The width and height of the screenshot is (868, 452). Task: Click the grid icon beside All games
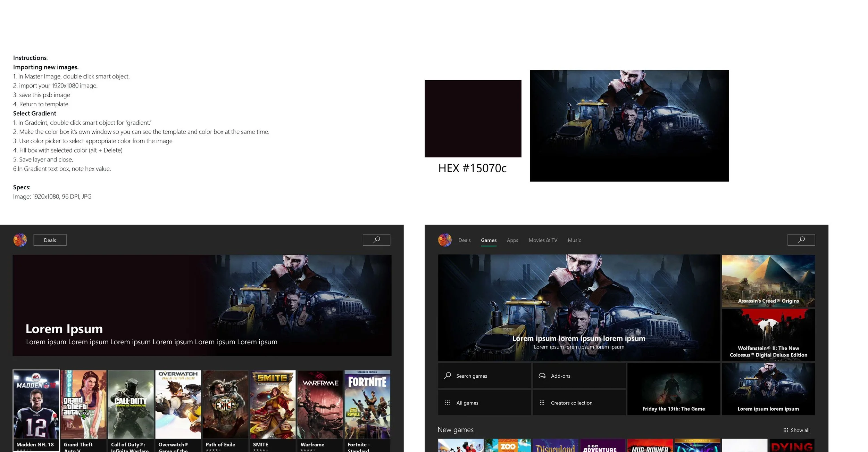tap(448, 403)
